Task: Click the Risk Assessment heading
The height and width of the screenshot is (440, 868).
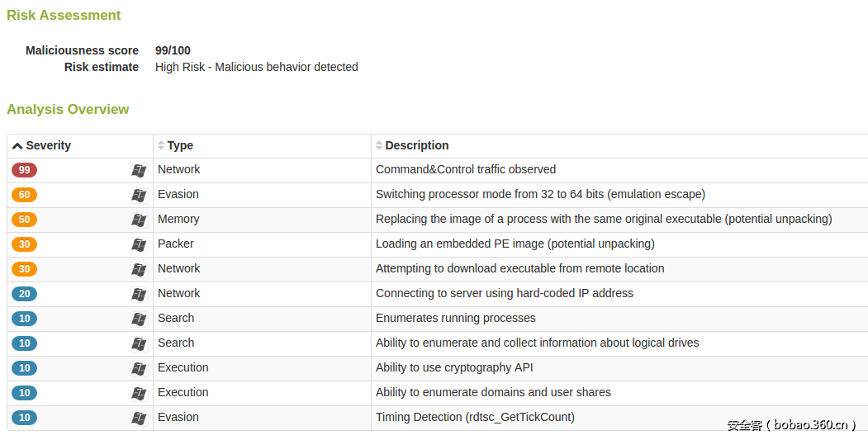Action: (x=64, y=15)
